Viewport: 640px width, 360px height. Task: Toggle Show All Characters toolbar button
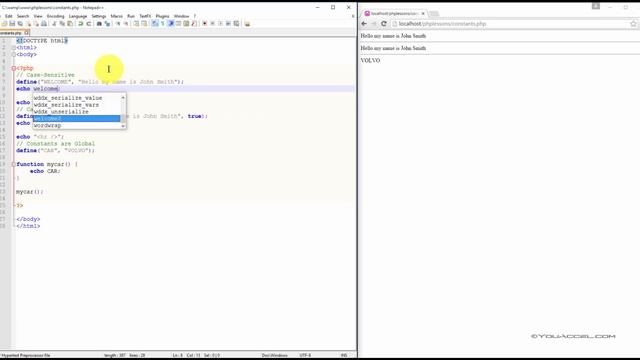coord(163,24)
